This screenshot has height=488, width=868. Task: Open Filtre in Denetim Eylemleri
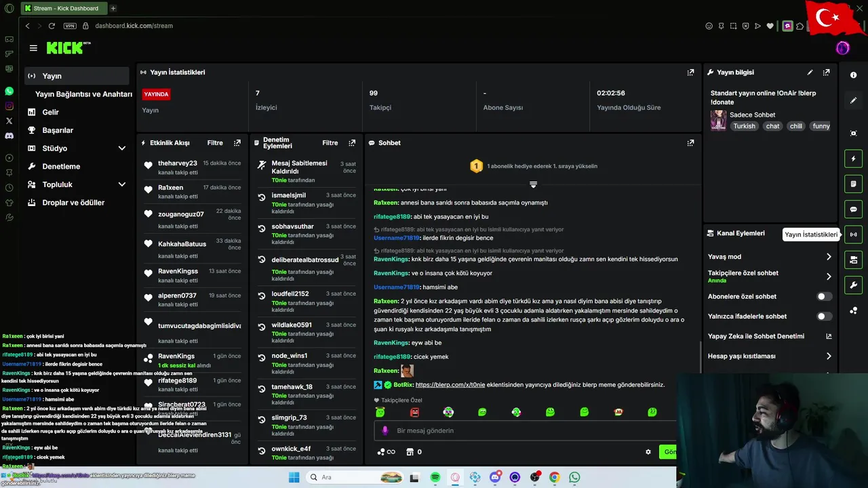[x=330, y=143]
